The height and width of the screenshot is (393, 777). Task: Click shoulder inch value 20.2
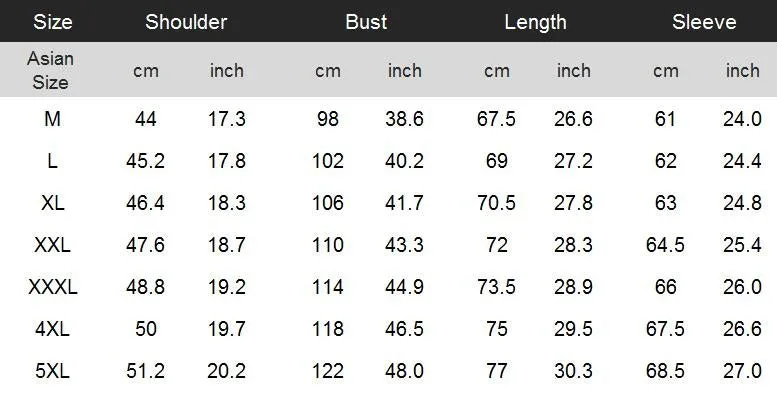pos(226,371)
